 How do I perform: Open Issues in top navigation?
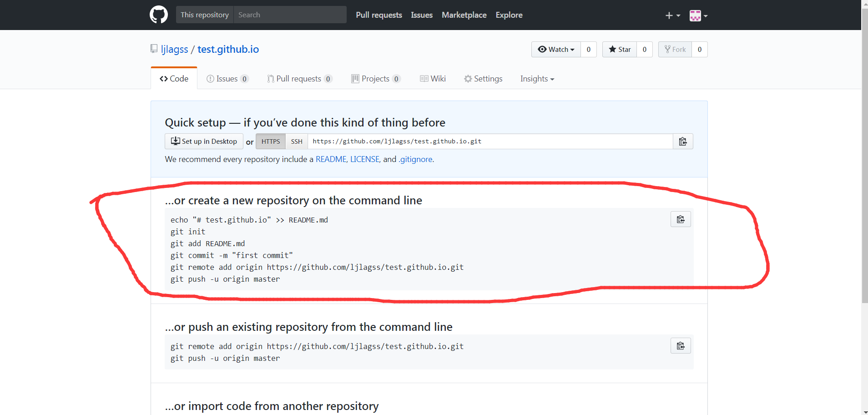point(422,15)
